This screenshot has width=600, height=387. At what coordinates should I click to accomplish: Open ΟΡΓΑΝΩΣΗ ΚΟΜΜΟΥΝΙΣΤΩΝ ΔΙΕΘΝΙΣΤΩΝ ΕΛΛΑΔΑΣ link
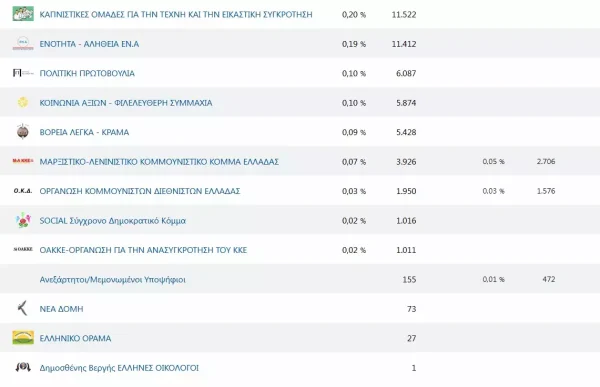140,191
